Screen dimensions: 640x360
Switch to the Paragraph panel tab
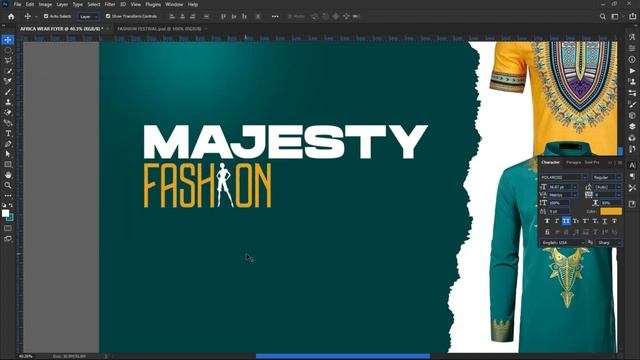573,162
